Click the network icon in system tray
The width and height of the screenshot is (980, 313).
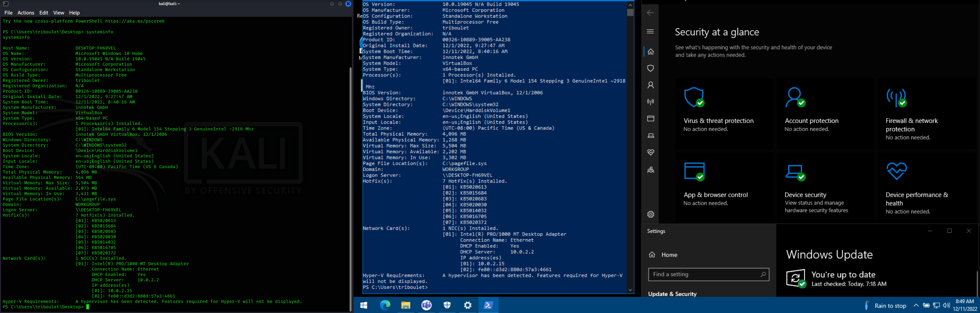[937, 305]
